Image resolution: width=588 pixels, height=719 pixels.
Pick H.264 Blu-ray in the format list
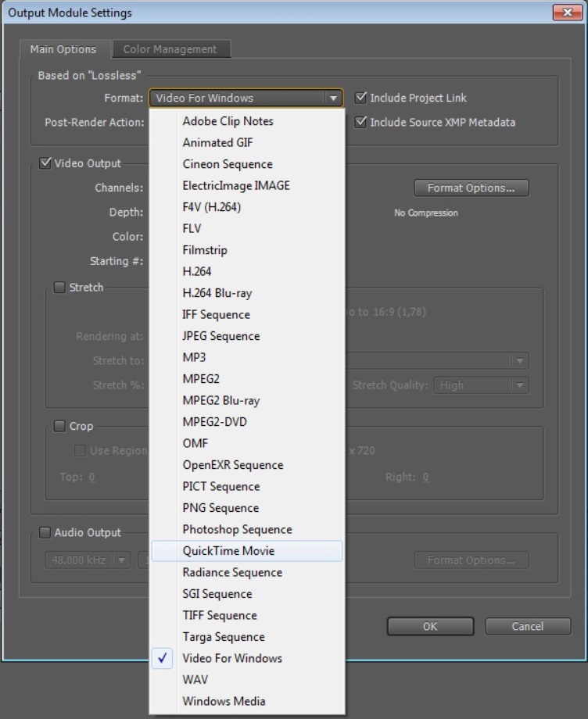click(x=217, y=293)
